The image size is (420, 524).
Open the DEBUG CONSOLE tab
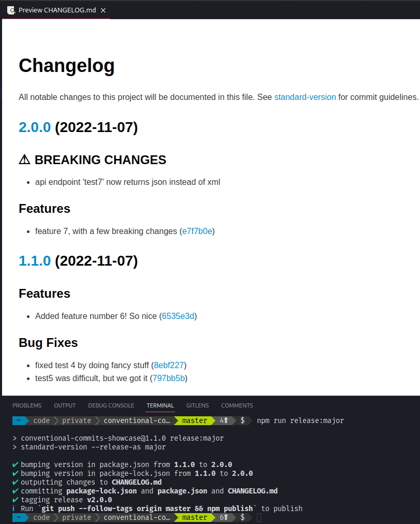click(x=111, y=405)
